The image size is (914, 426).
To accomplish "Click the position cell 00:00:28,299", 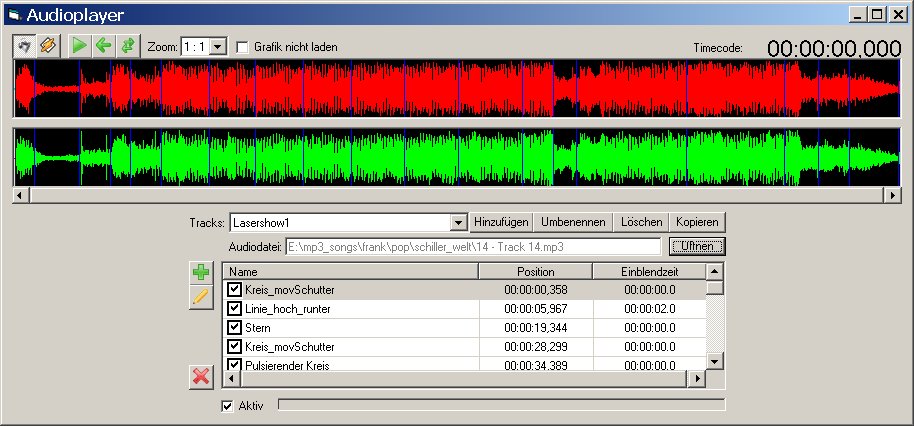I will (x=536, y=347).
